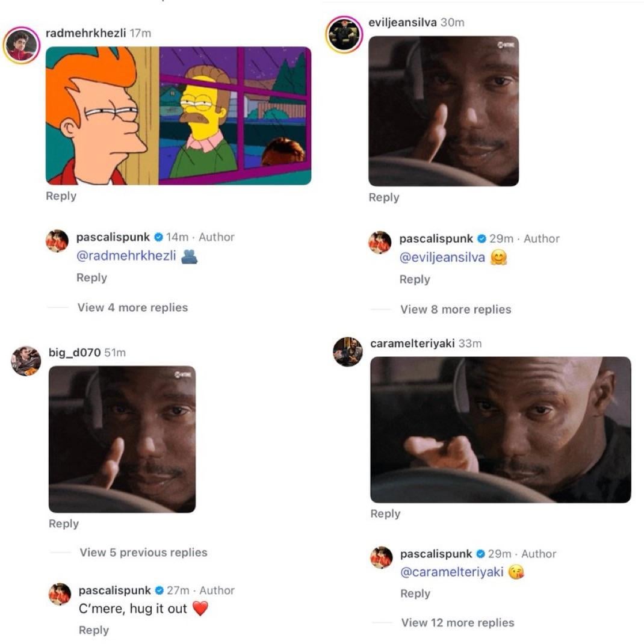Reply to radmehrkhezli's Fry and Flanders GIF

tap(61, 196)
